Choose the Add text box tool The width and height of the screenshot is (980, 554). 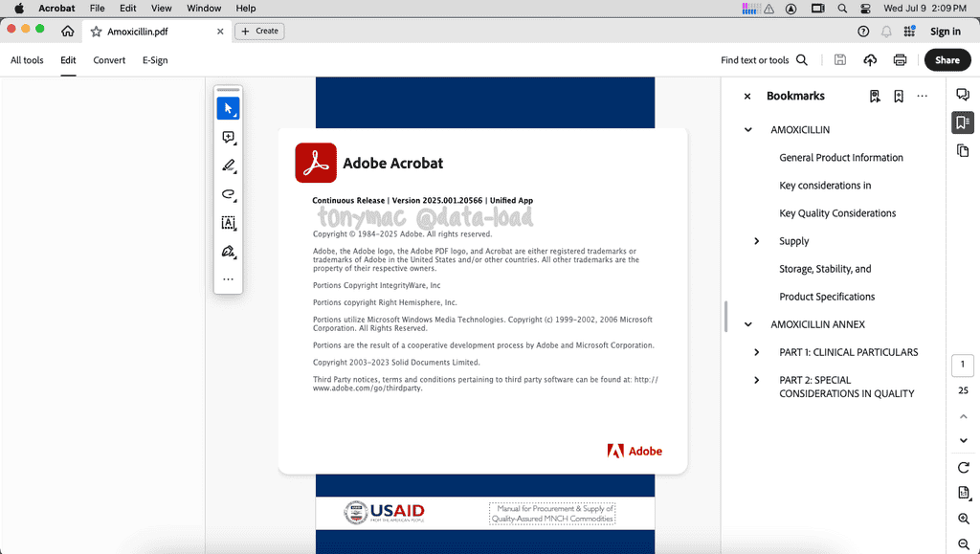228,223
